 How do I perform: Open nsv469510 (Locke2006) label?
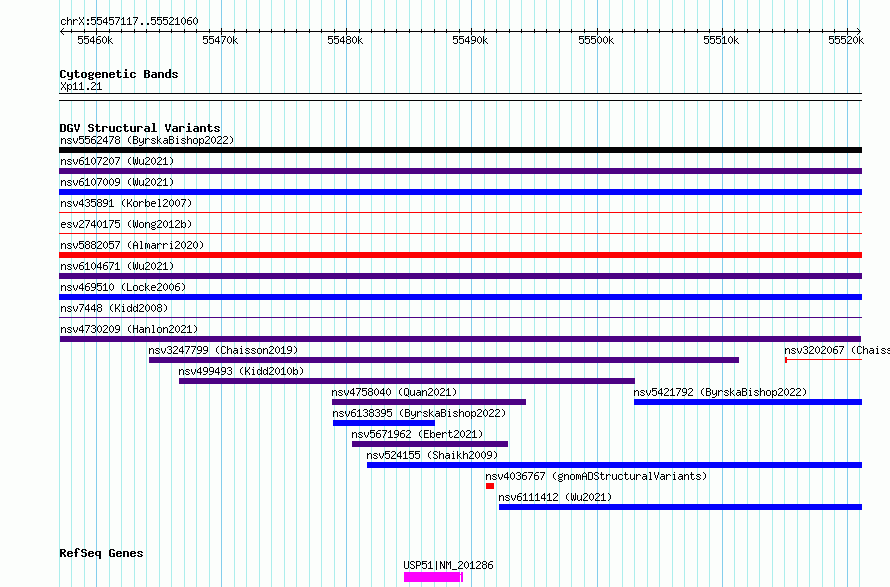click(x=123, y=287)
